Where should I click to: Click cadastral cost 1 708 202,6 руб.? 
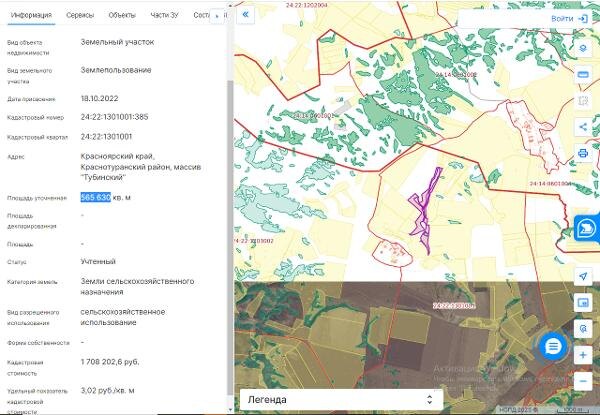point(110,362)
